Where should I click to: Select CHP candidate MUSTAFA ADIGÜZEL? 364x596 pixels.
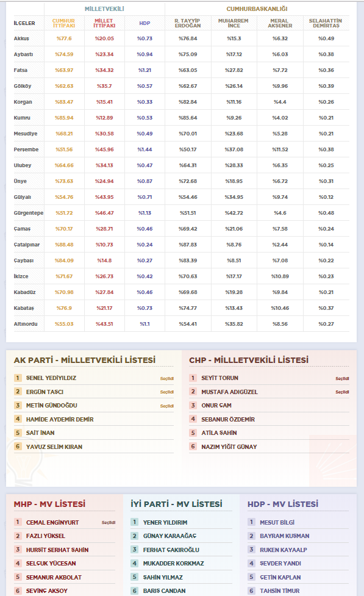click(229, 392)
